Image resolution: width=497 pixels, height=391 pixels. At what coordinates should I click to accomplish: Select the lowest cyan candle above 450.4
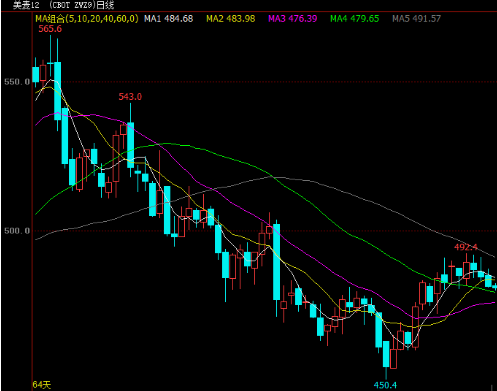click(x=386, y=354)
